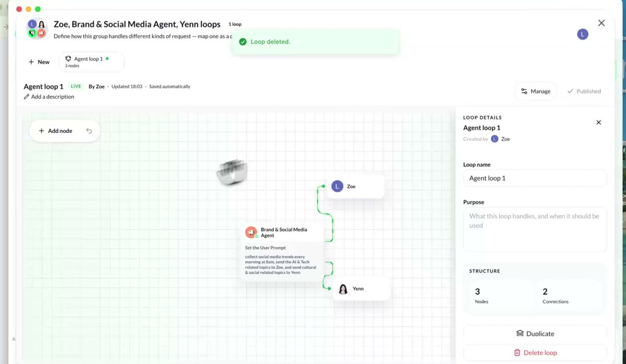
Task: Click Add a description link
Action: 52,97
